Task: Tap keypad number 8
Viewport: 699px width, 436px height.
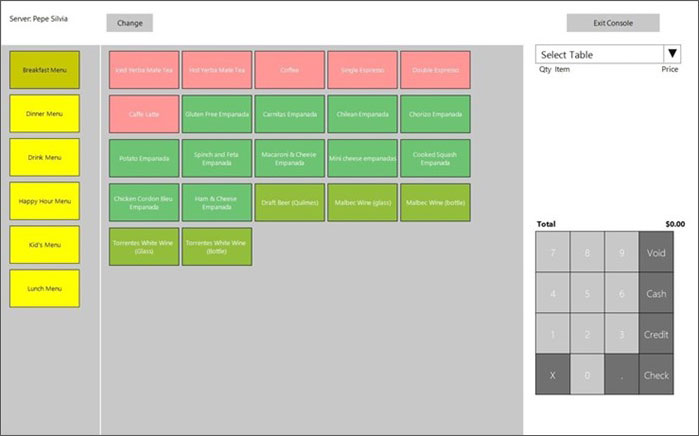Action: pyautogui.click(x=587, y=252)
